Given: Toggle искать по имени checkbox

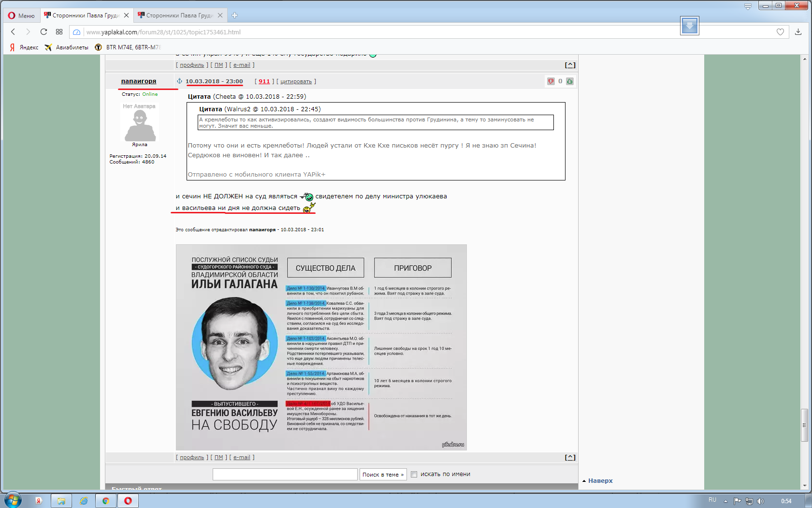Looking at the screenshot, I should pos(414,474).
